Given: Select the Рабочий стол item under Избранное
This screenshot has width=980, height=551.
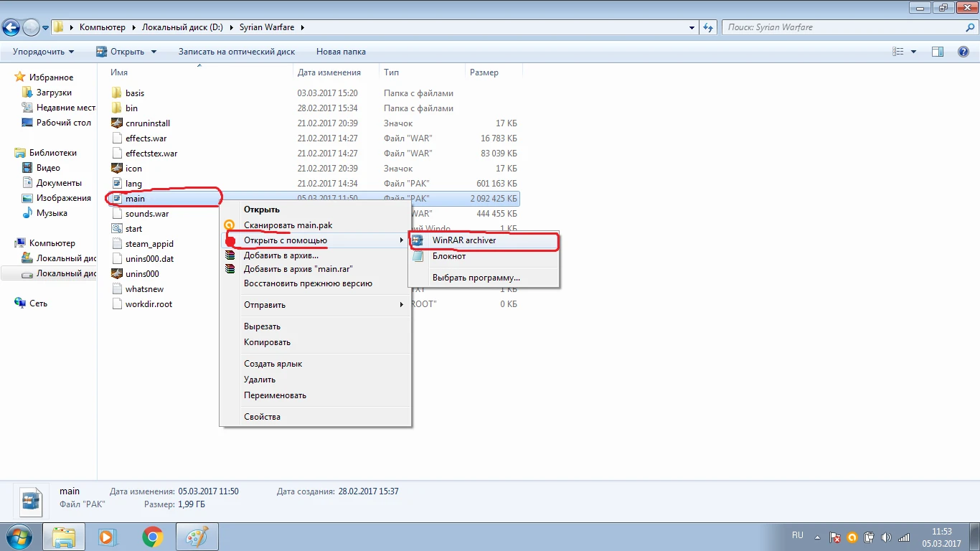Looking at the screenshot, I should (64, 123).
